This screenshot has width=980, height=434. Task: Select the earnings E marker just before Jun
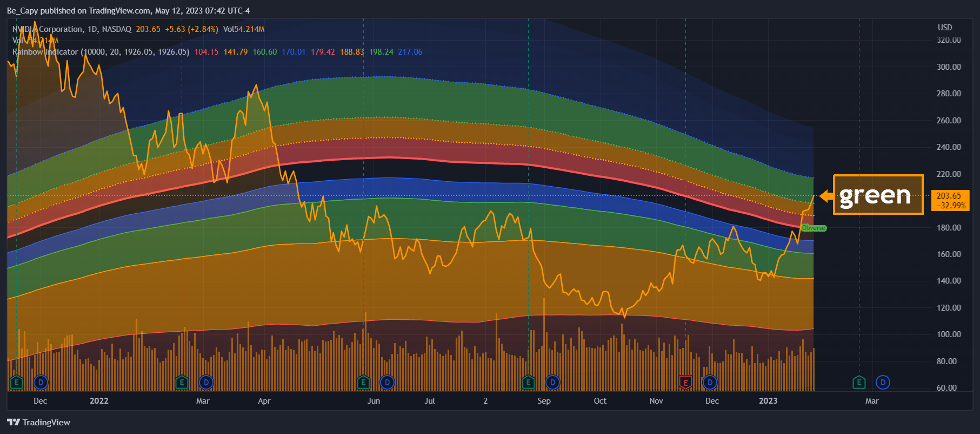(x=363, y=383)
